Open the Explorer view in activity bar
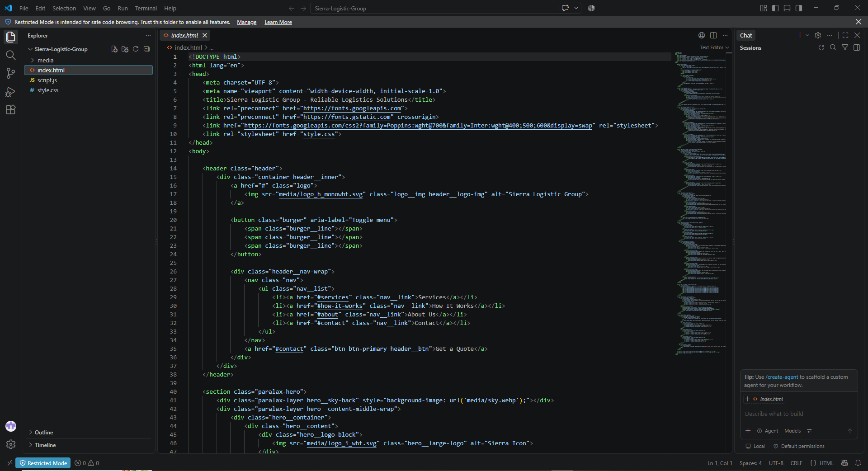Screen dimensions: 868x471 pos(11,37)
